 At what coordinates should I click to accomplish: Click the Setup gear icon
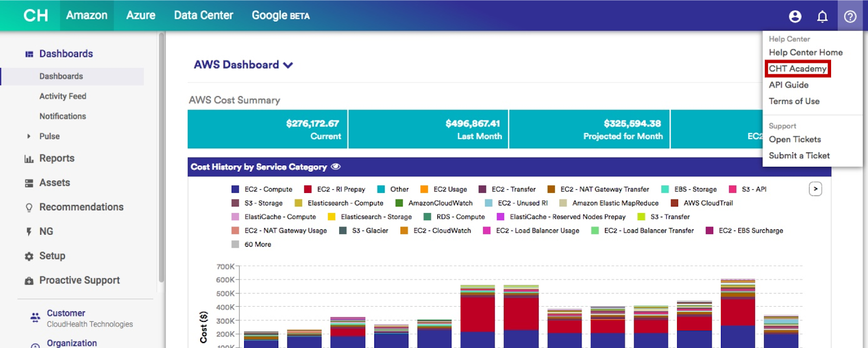point(29,256)
